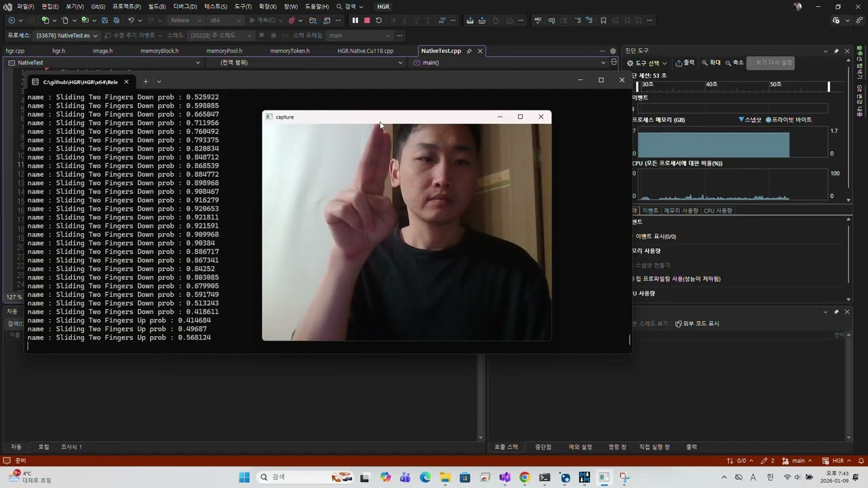868x488 pixels.
Task: Open Visual Studio search (검색)
Action: click(x=350, y=7)
